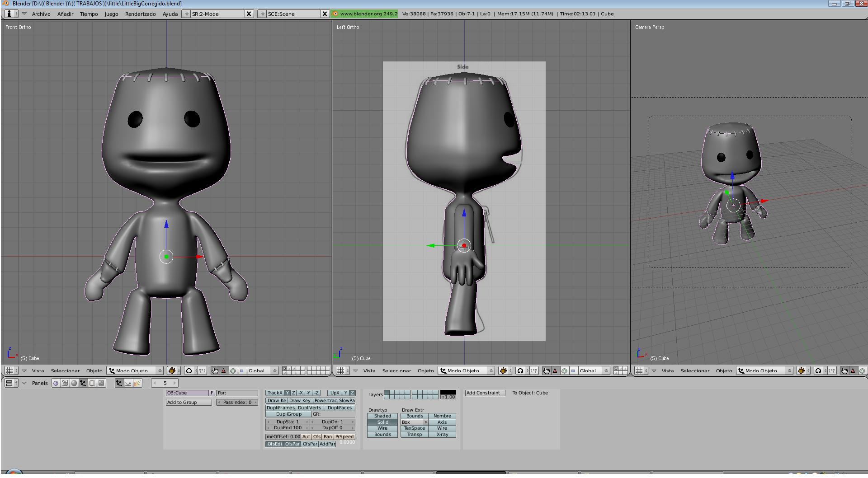This screenshot has width=868, height=478.
Task: Select the scale manipulator square in Front Ortho header
Action: 242,370
